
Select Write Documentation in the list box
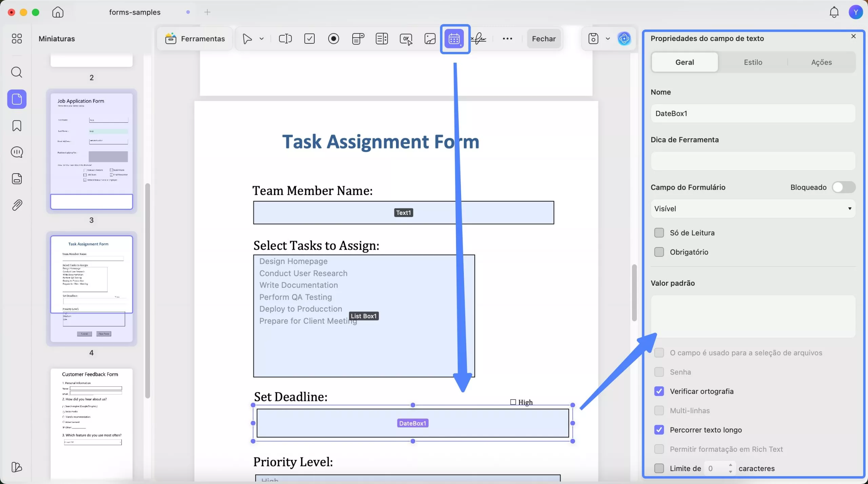[298, 285]
